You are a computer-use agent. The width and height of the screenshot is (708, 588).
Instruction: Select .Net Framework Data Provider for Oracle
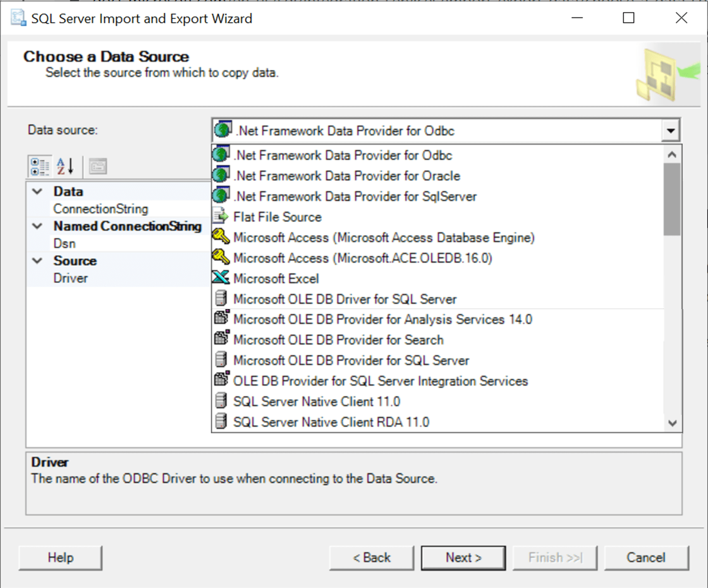[346, 175]
